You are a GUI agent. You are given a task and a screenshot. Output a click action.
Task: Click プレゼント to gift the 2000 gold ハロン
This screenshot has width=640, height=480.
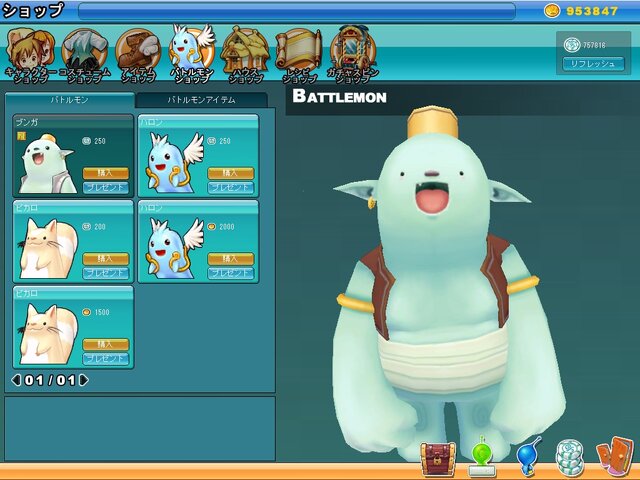tap(230, 273)
